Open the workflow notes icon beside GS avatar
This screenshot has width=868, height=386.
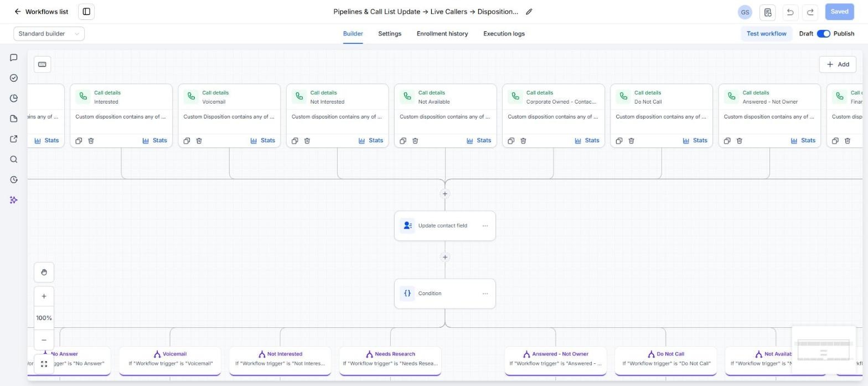point(768,12)
